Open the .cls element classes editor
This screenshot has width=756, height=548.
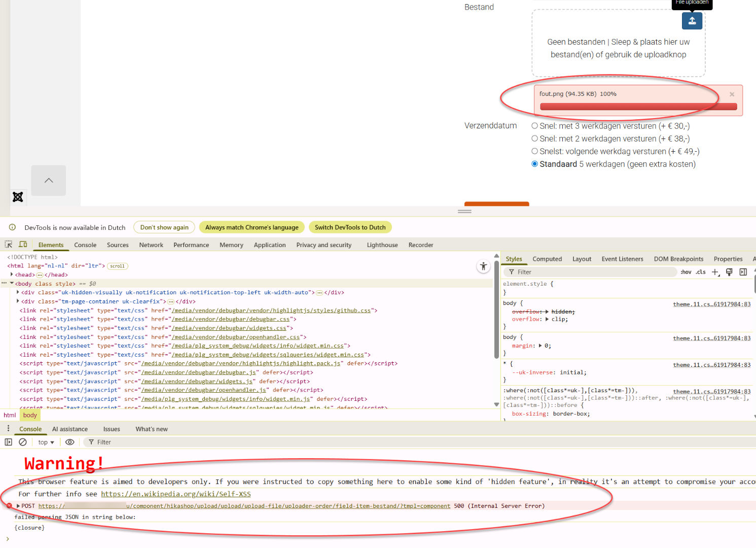click(701, 272)
